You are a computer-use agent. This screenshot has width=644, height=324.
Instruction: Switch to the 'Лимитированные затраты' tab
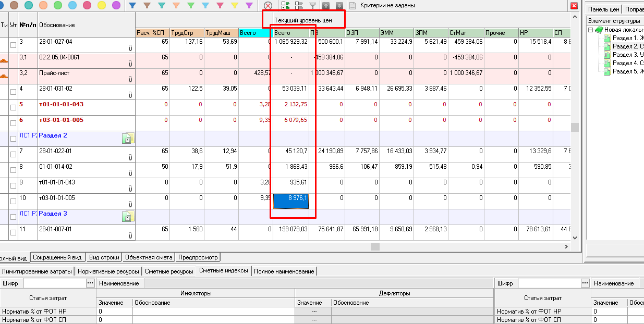(x=38, y=271)
